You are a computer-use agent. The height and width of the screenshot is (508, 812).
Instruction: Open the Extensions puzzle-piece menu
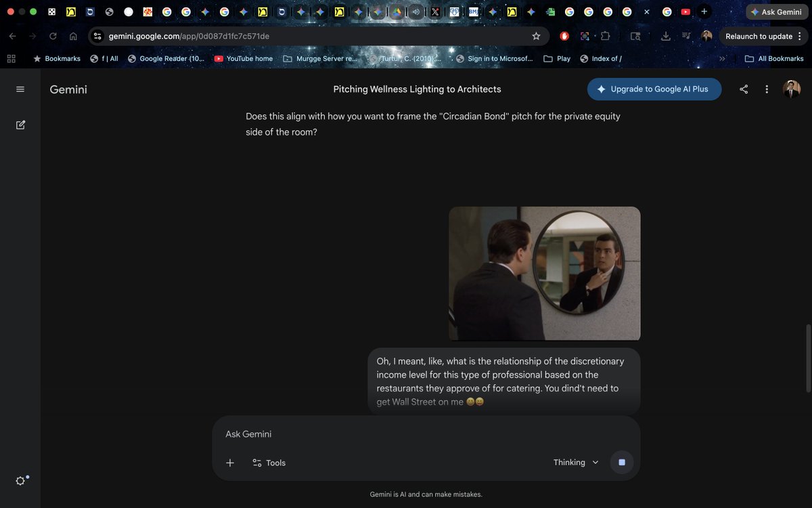tap(605, 36)
